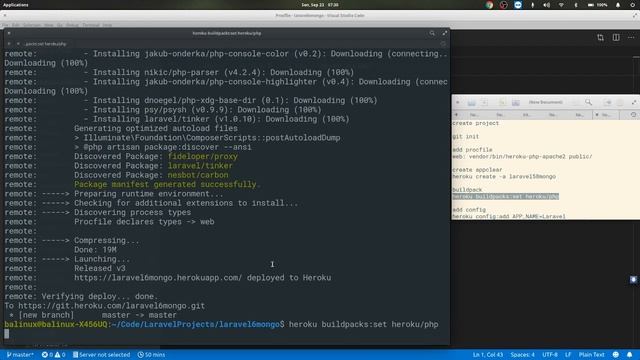Open the battery 100% indicator
Viewport: 640px width, 360px height.
(598, 5)
